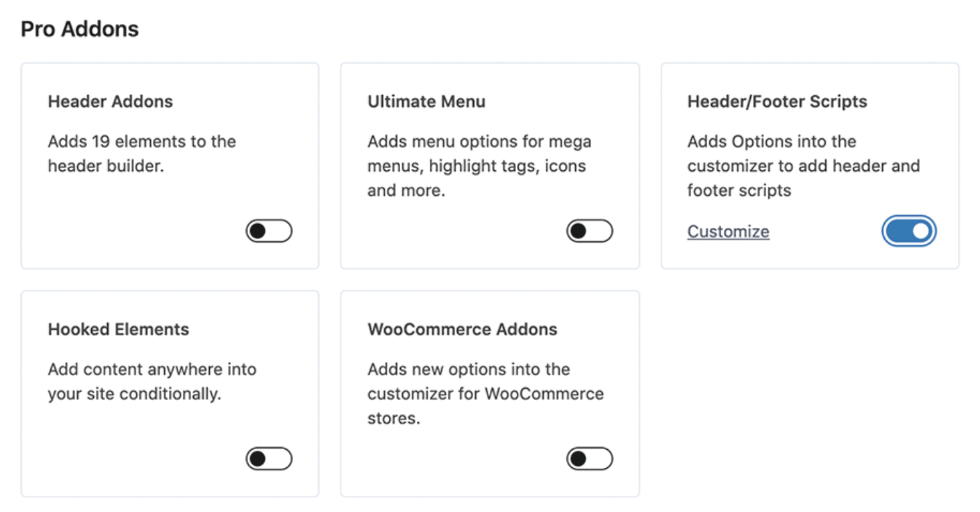Select the Ultimate Menu title text
Viewport: 980px width, 512px height.
(x=426, y=102)
